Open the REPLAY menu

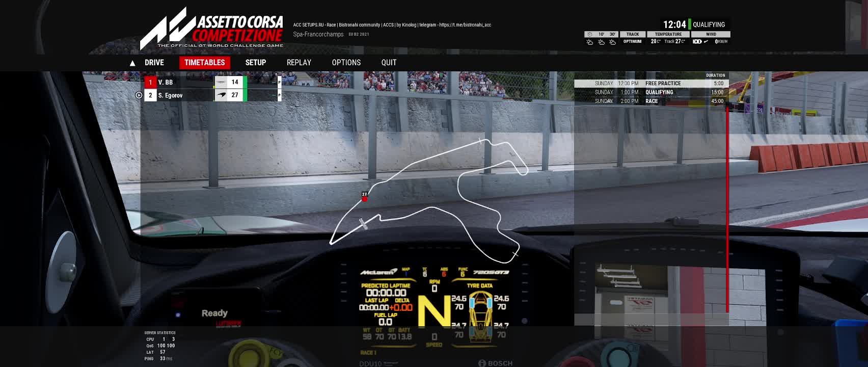click(x=299, y=63)
